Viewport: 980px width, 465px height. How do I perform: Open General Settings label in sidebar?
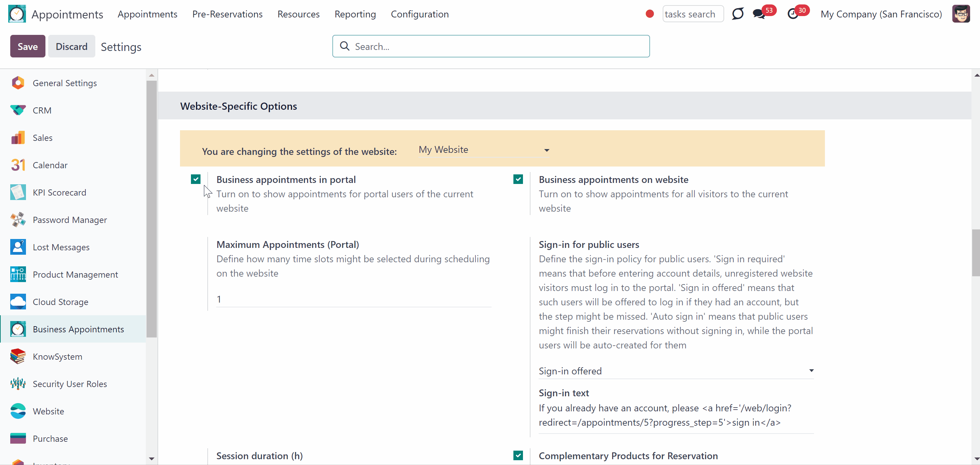coord(65,83)
